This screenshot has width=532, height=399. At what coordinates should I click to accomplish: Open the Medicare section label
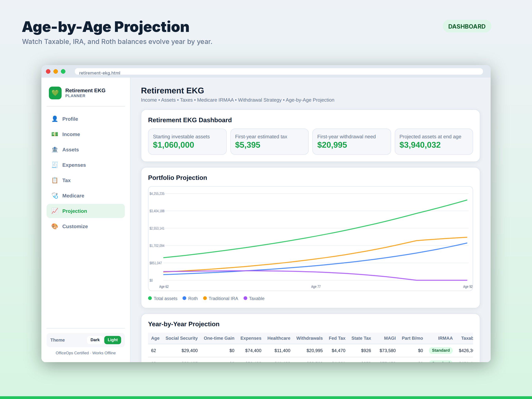pos(73,196)
